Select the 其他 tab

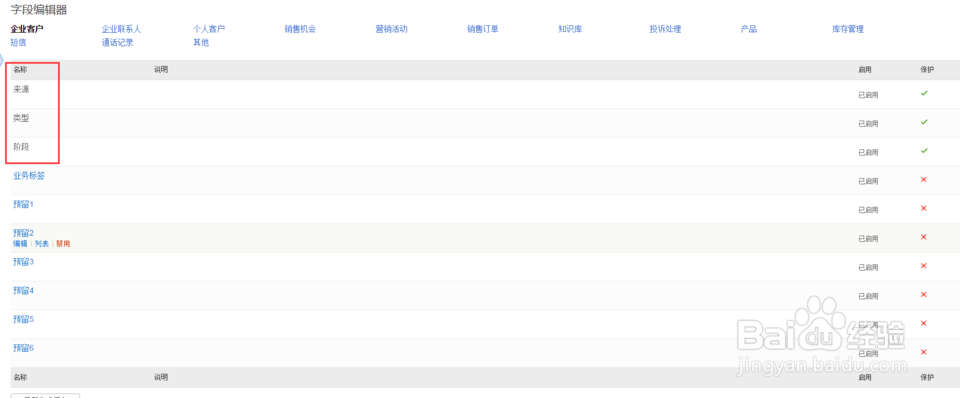(x=201, y=43)
